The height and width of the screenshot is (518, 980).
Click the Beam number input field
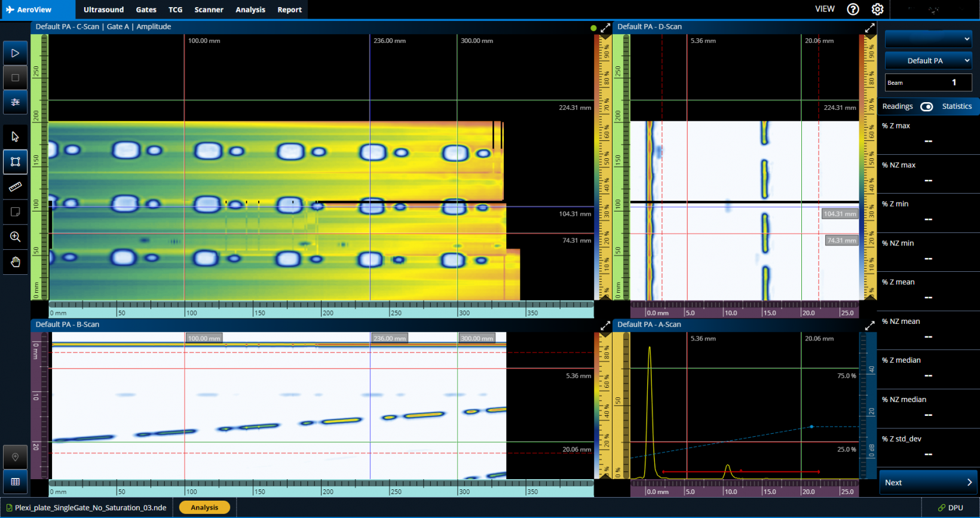tap(928, 82)
